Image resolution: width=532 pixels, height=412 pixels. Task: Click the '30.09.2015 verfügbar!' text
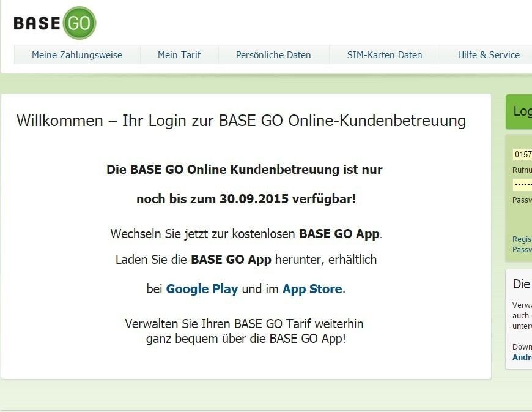[x=288, y=199]
